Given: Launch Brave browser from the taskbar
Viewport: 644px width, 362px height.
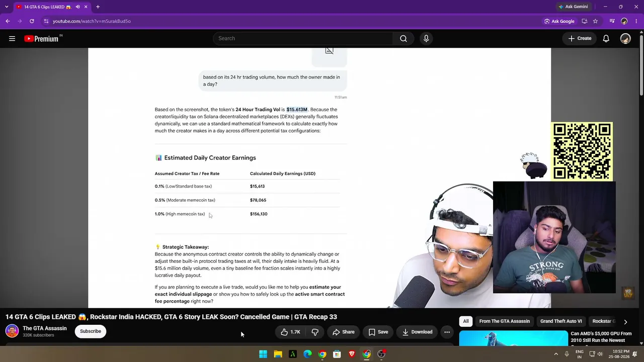Looking at the screenshot, I should tap(352, 354).
